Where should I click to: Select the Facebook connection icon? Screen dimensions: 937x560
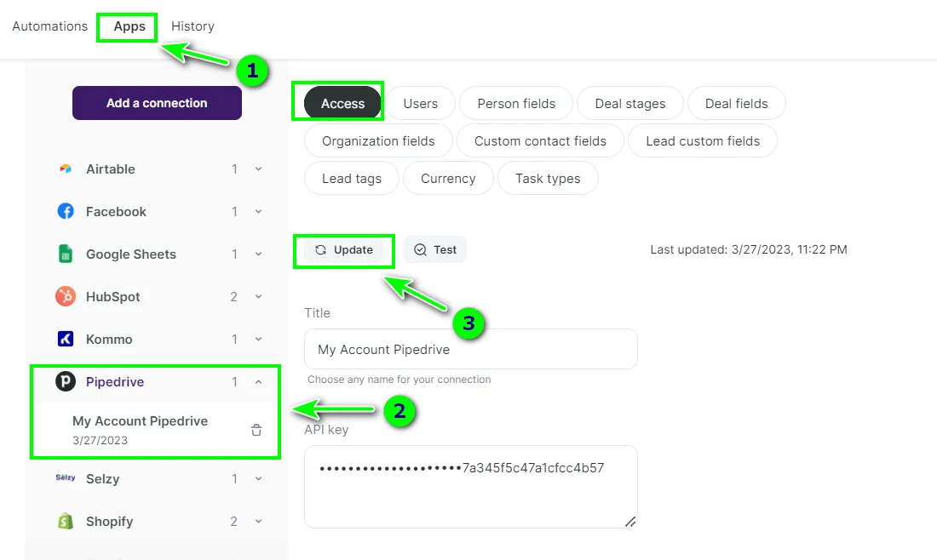[x=66, y=211]
